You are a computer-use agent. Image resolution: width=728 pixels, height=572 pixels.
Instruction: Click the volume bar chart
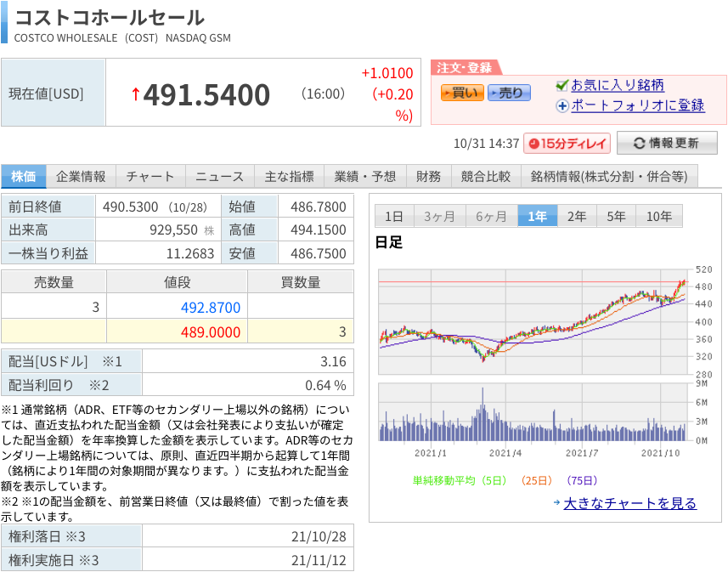(533, 412)
